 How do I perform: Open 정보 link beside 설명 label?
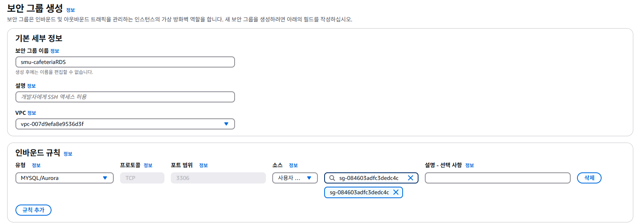pyautogui.click(x=31, y=86)
